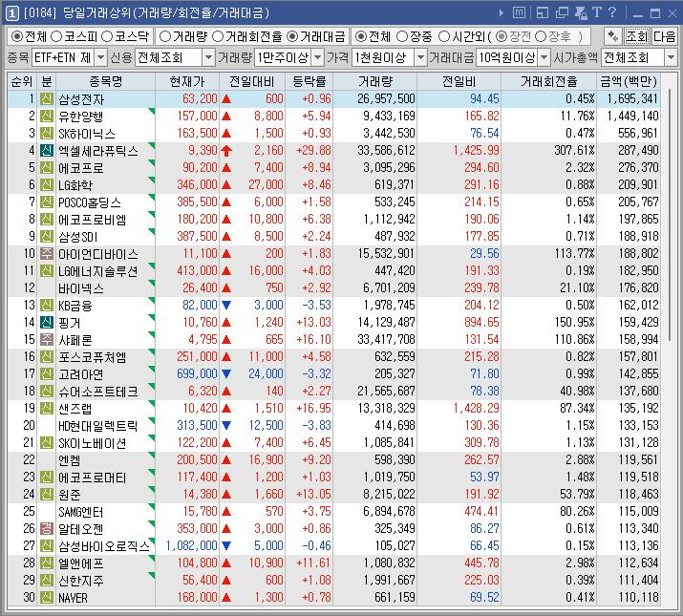
Task: Click the auto-refresh arrows icon beside 조회
Action: click(613, 36)
